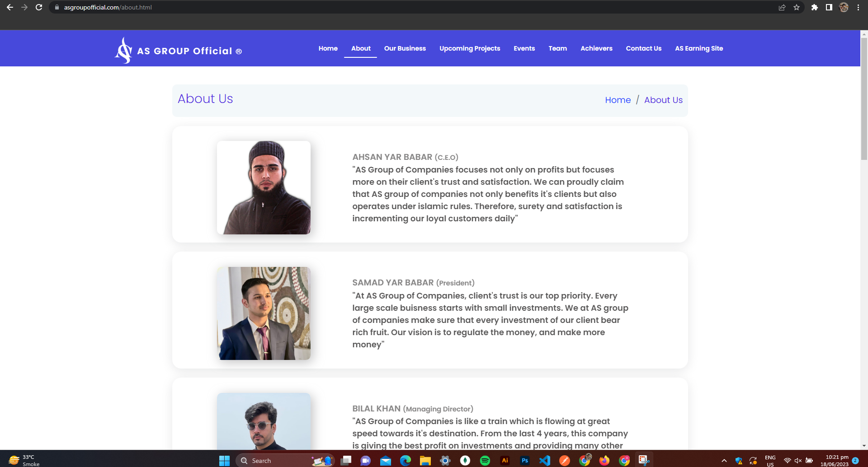
Task: Click the About Us breadcrumb link
Action: (663, 100)
